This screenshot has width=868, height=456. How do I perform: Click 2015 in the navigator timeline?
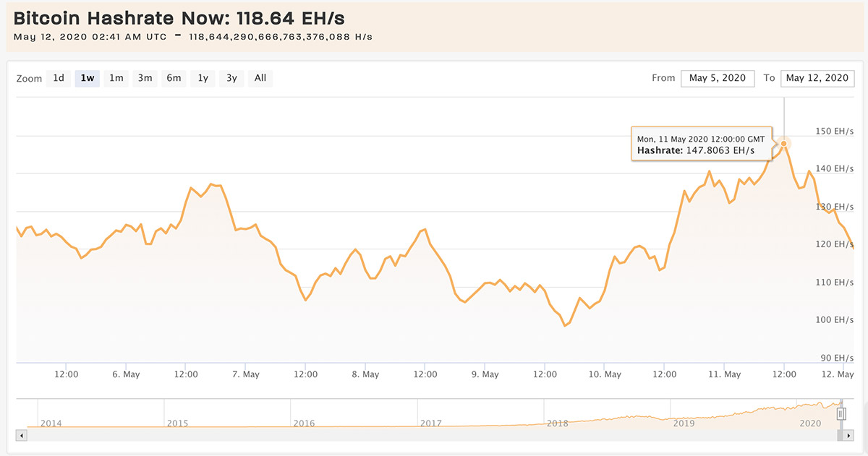177,423
